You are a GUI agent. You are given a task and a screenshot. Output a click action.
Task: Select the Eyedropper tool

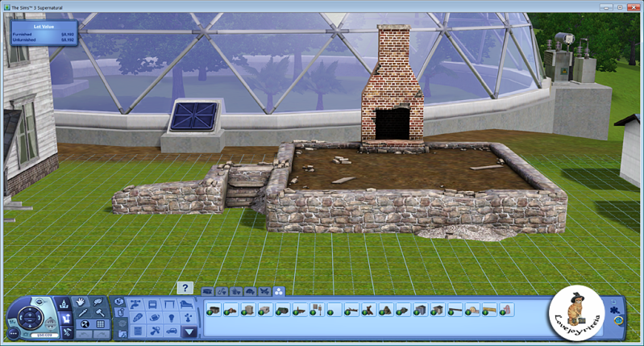click(83, 313)
